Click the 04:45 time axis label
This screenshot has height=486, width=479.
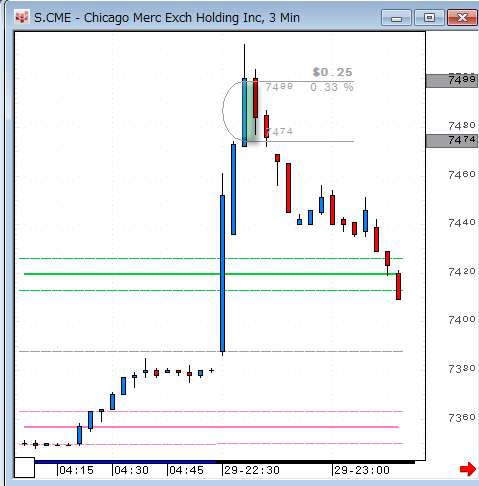[x=186, y=470]
